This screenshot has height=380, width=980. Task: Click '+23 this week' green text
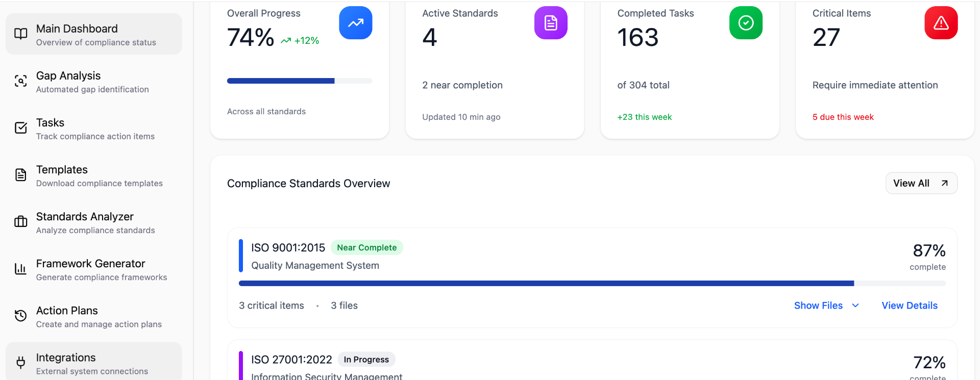tap(645, 117)
